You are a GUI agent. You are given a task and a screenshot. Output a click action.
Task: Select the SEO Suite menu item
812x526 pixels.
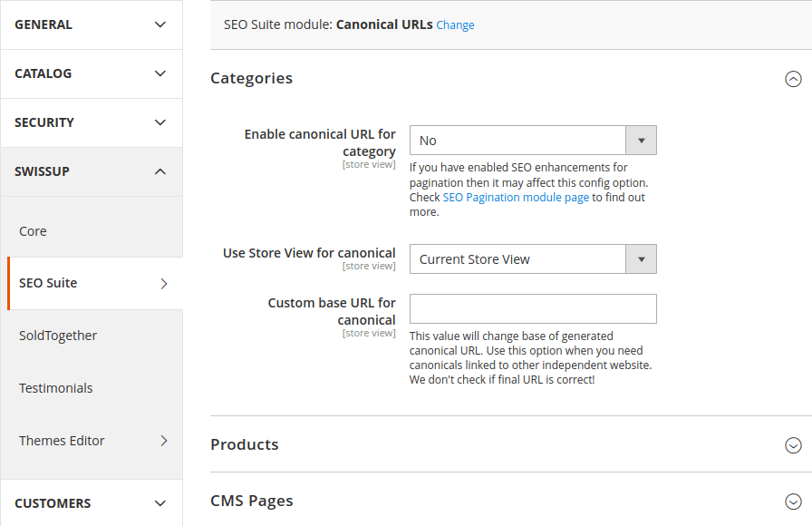click(48, 283)
